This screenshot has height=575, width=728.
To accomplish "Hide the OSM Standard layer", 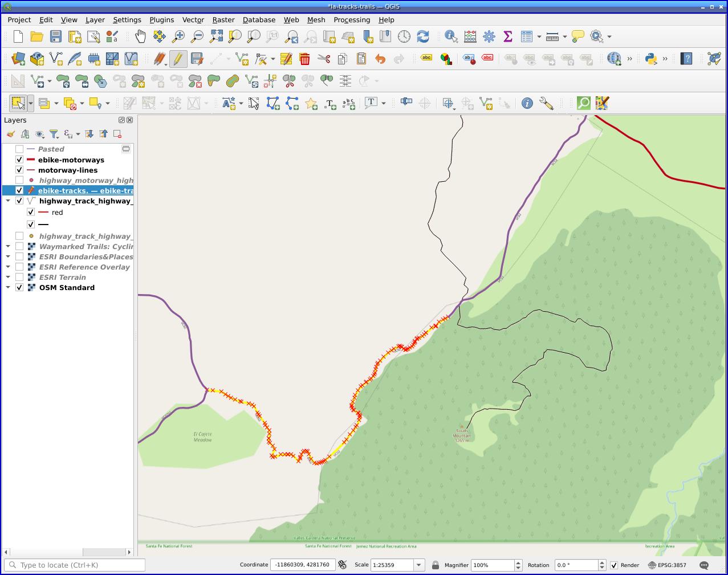I will coord(19,288).
